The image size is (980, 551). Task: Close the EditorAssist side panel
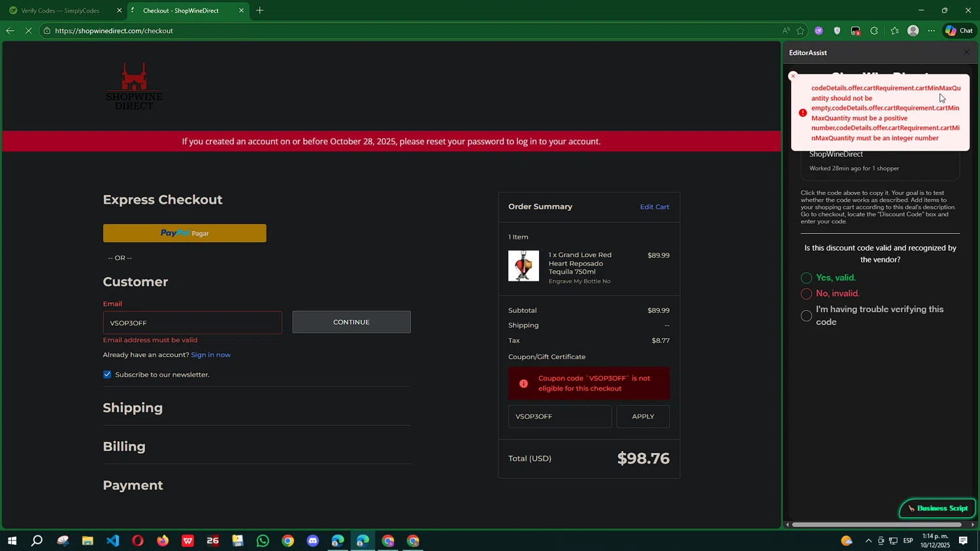[967, 52]
